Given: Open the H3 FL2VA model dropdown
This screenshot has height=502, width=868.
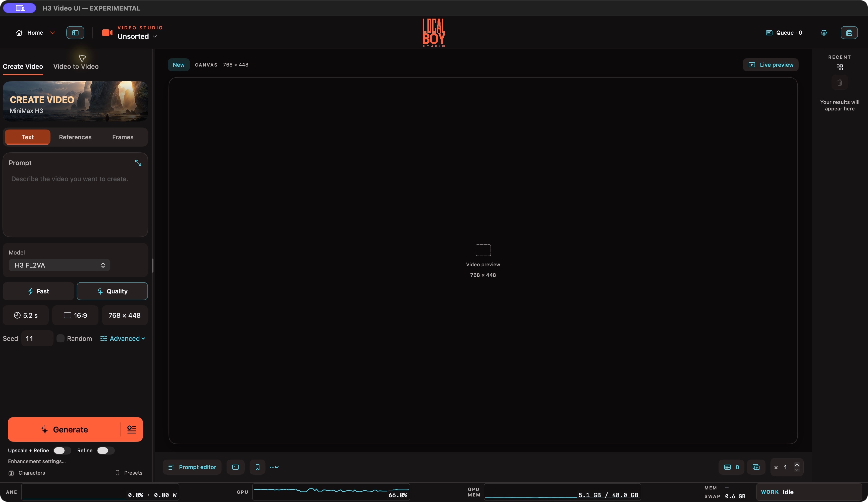Looking at the screenshot, I should (x=59, y=265).
